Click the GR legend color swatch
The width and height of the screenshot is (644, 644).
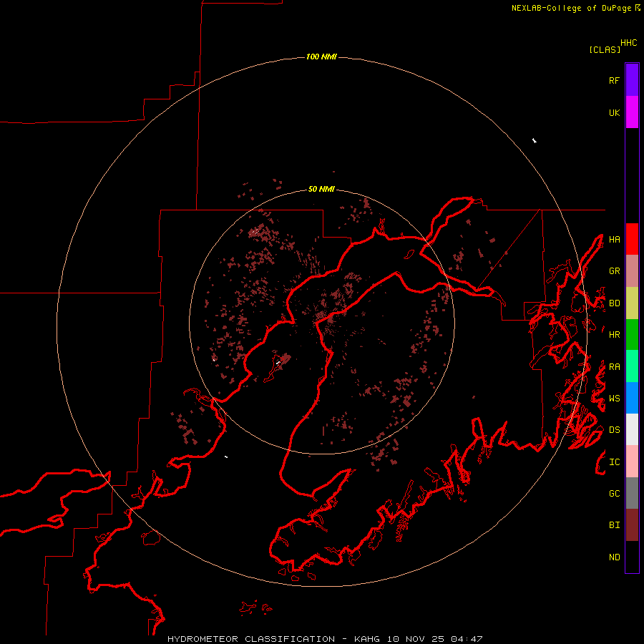coord(632,270)
